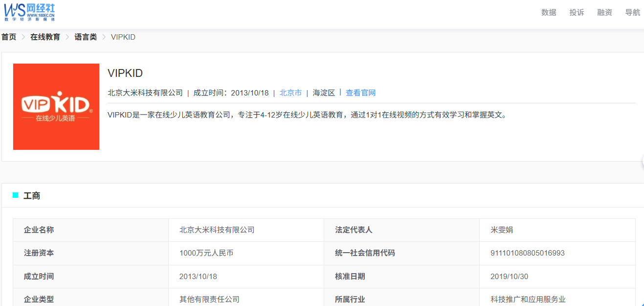The height and width of the screenshot is (306, 644).
Task: Select the 法定代表人 label cell
Action: point(401,230)
